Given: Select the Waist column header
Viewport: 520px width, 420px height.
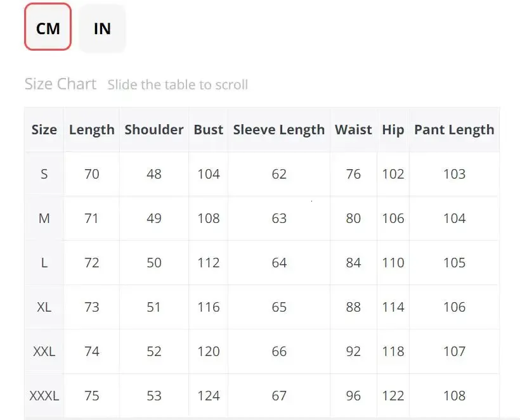Looking at the screenshot, I should point(353,130).
